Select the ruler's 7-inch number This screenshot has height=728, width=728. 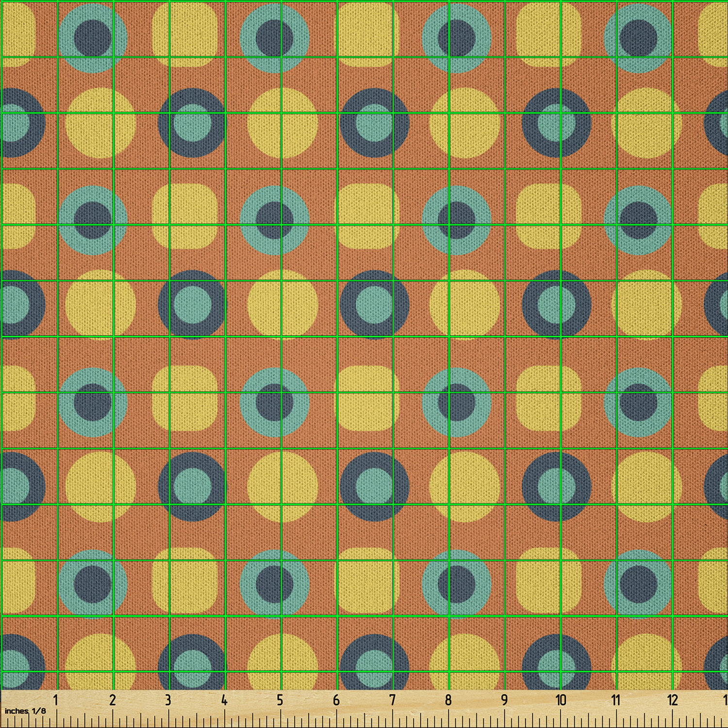pyautogui.click(x=392, y=700)
